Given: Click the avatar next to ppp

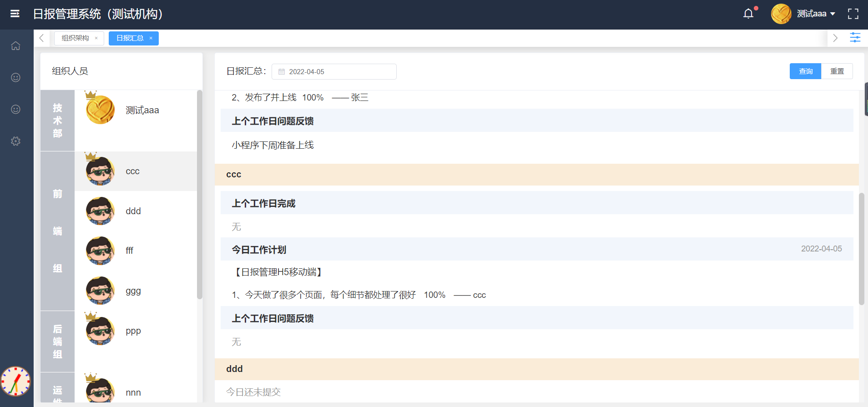Looking at the screenshot, I should [100, 331].
